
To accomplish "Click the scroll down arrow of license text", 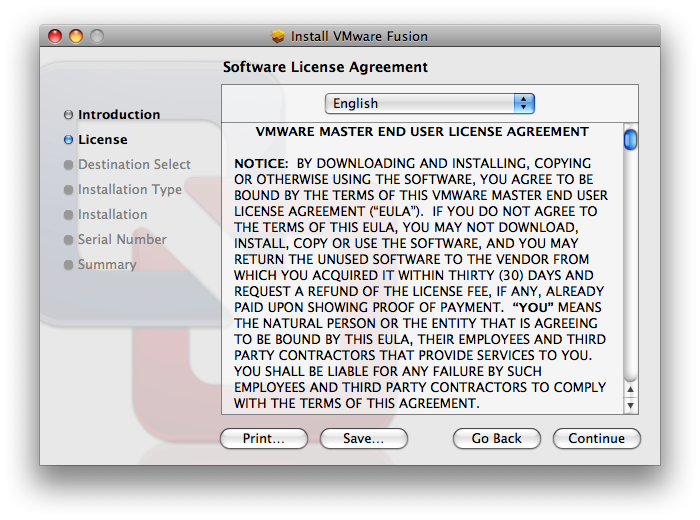I will coord(630,406).
